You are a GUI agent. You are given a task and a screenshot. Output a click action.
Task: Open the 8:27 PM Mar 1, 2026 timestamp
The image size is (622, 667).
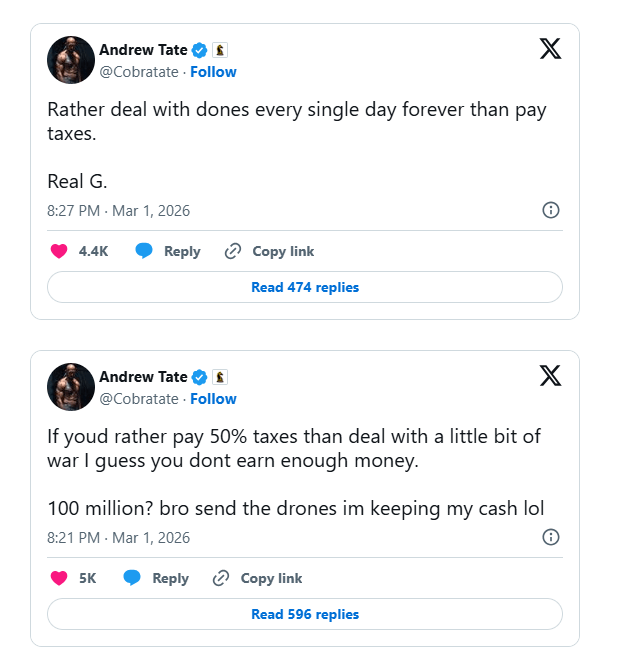118,211
